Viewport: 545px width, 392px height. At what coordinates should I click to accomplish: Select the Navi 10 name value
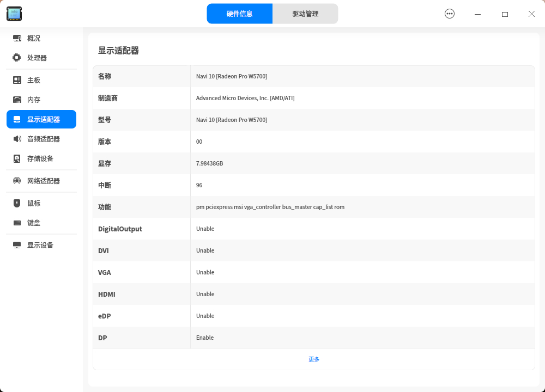(232, 76)
